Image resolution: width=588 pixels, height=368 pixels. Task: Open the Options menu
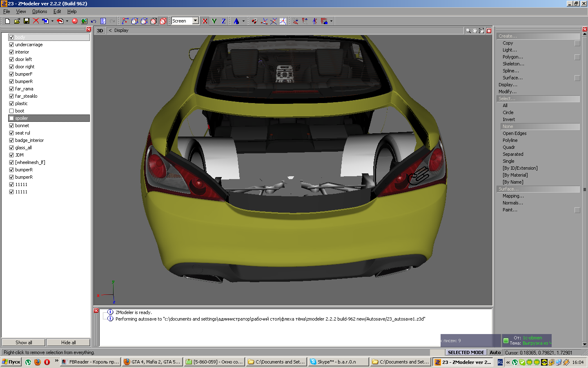40,11
